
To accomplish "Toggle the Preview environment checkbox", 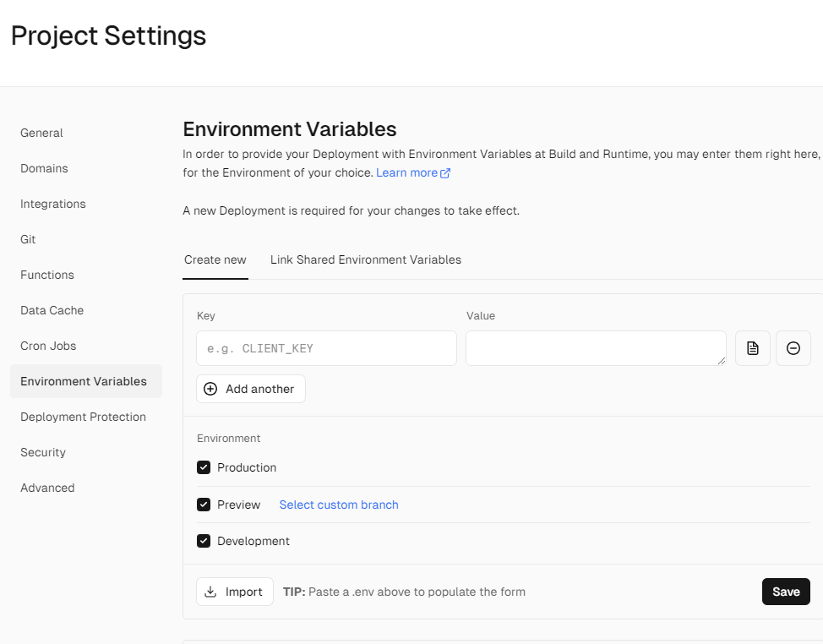I will 204,505.
